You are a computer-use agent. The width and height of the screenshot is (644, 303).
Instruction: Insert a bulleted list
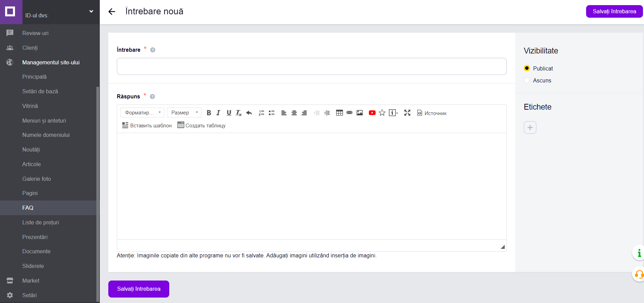pyautogui.click(x=271, y=113)
